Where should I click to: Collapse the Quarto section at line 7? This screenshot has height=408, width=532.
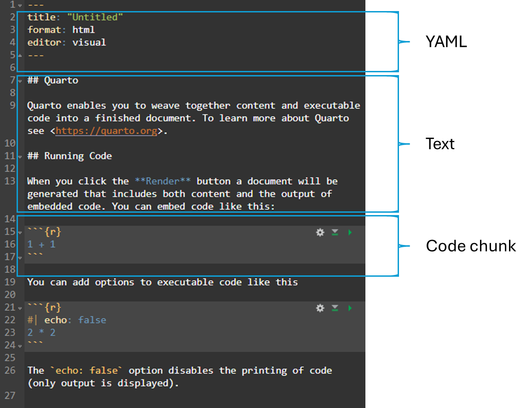pos(20,81)
